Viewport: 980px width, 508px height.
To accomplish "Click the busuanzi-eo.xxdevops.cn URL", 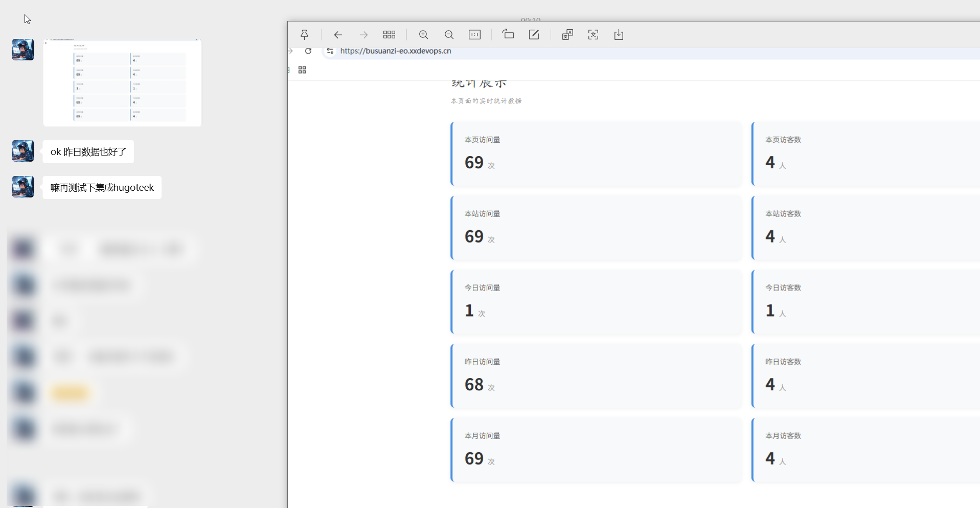I will (395, 51).
